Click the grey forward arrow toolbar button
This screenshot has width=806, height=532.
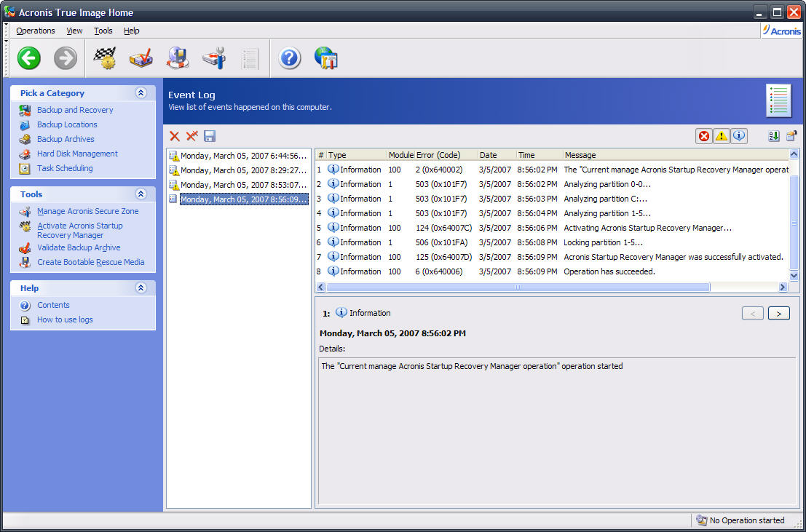(x=66, y=58)
